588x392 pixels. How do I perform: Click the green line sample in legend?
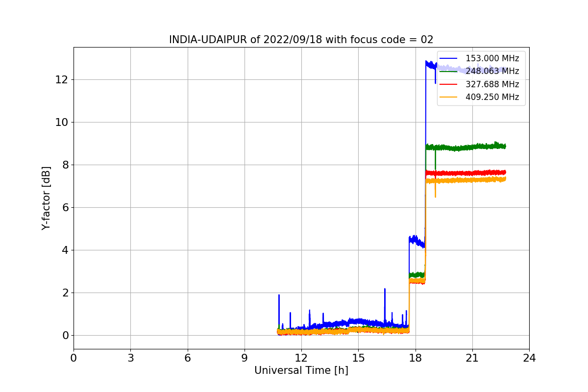(x=448, y=72)
